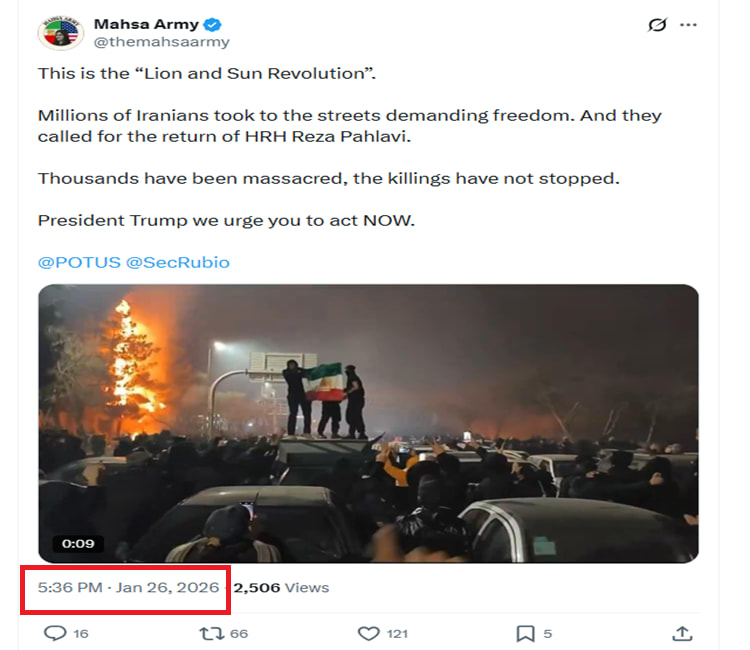This screenshot has width=750, height=650.
Task: Click the 121 likes count
Action: (399, 633)
